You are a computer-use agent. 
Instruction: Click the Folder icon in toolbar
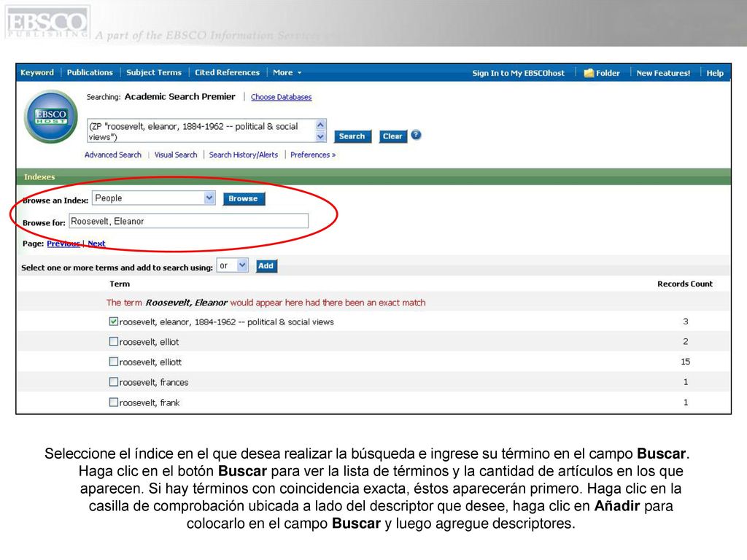[589, 73]
